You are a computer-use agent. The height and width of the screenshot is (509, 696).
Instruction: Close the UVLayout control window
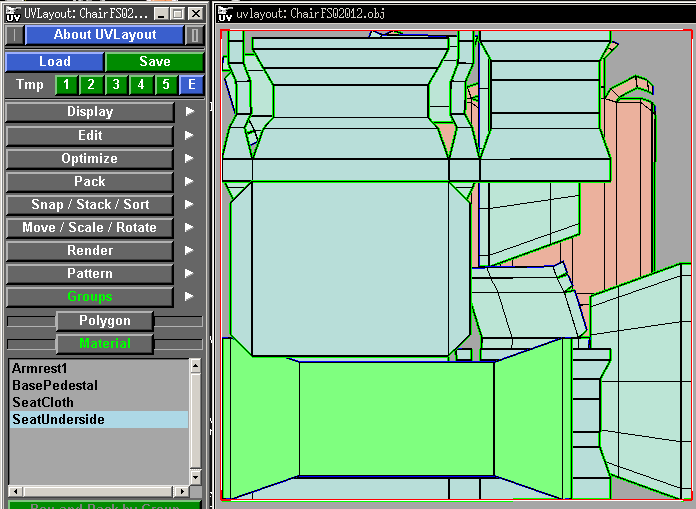pos(196,14)
